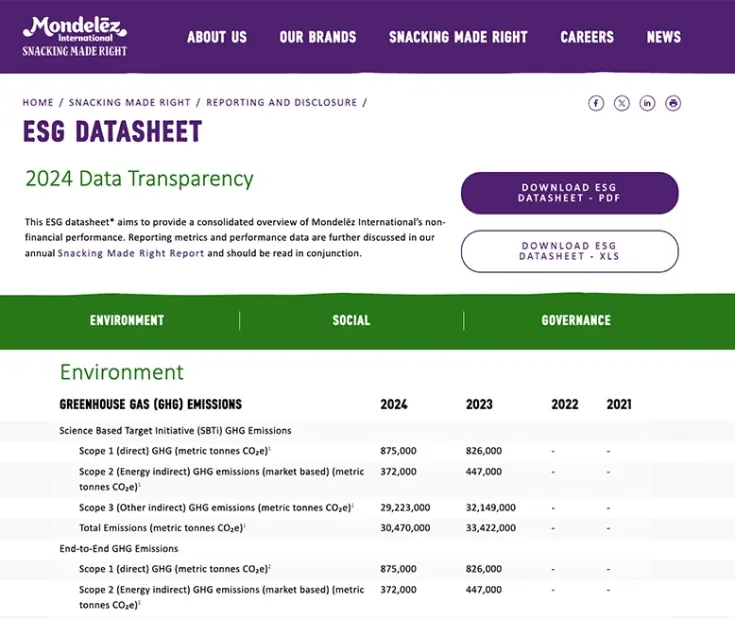The image size is (735, 619).
Task: Share page on X (Twitter) icon
Action: click(622, 103)
